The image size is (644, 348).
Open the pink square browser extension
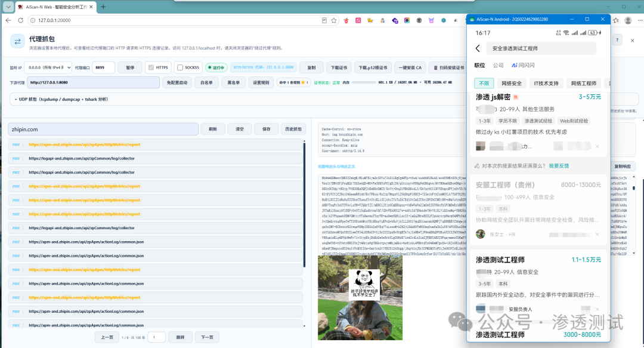pos(358,20)
